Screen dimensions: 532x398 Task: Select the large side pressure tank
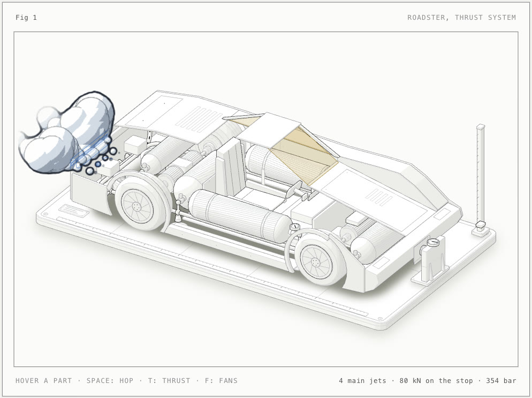240,216
